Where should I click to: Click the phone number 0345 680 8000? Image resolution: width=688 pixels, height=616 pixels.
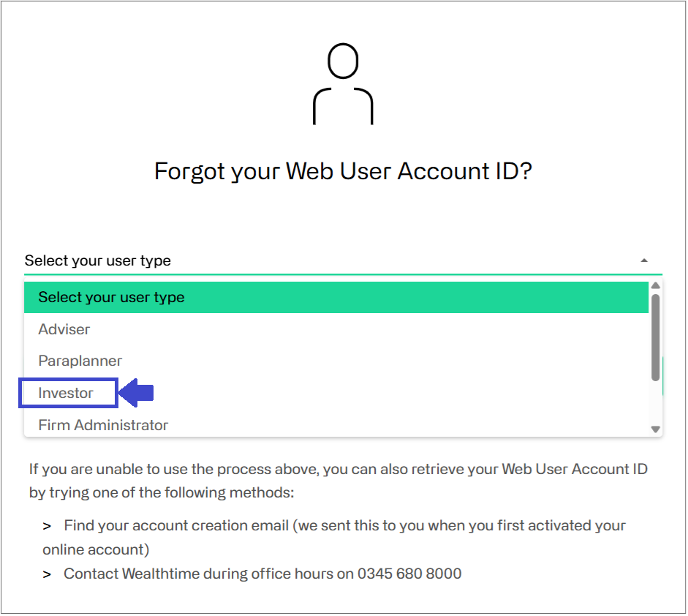pos(409,574)
